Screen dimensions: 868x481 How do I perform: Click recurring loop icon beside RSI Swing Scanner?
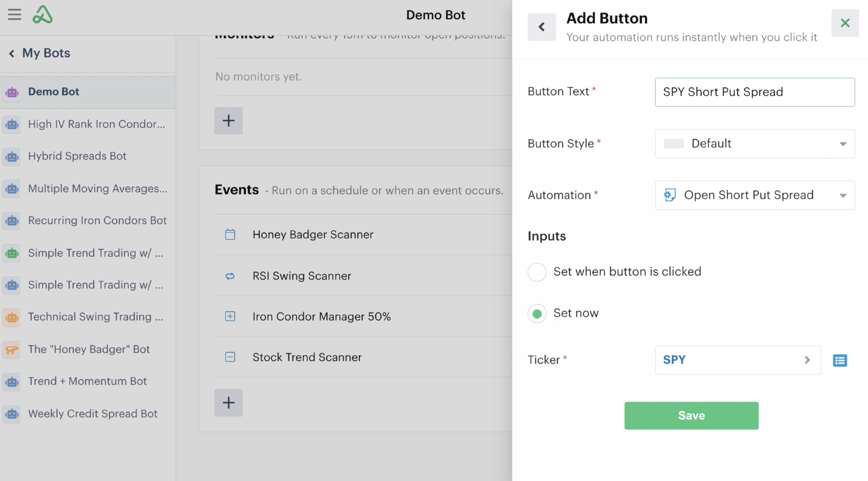(x=230, y=276)
